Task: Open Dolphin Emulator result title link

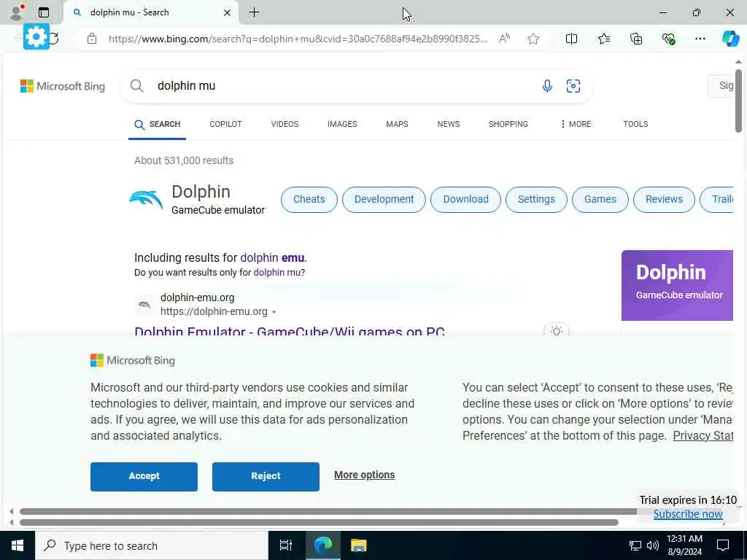Action: click(x=290, y=332)
